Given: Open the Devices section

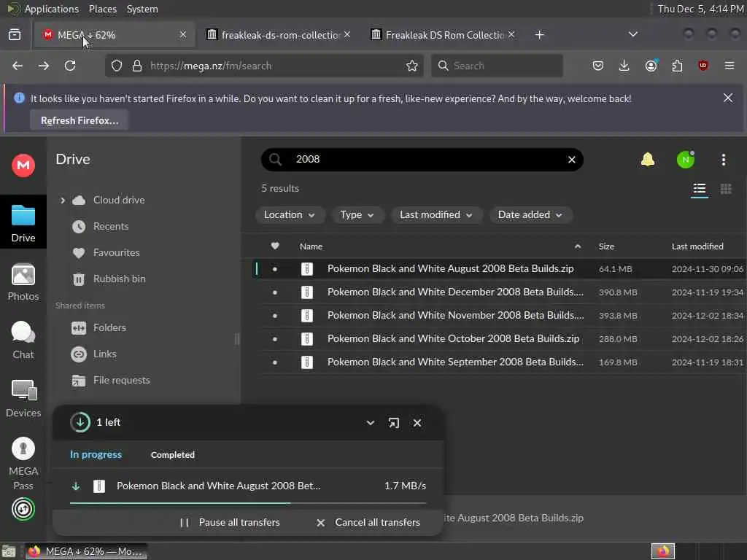Looking at the screenshot, I should 23,399.
